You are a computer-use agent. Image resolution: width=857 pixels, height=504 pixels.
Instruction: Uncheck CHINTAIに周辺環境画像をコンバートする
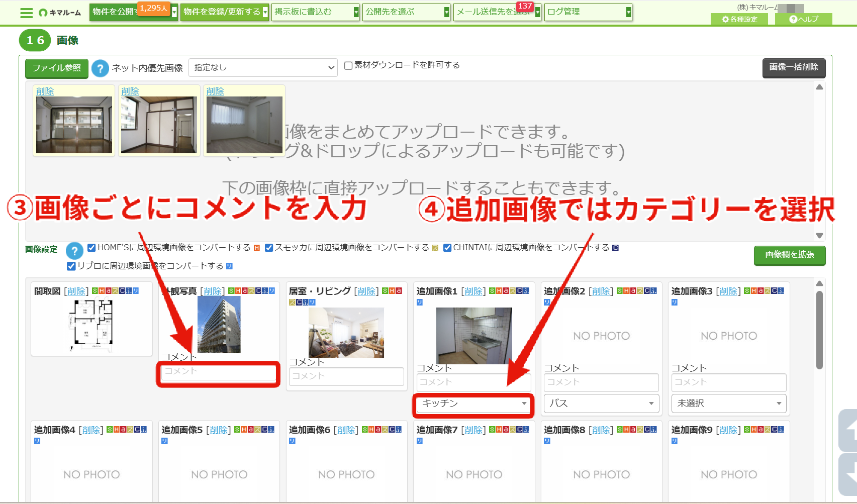447,248
